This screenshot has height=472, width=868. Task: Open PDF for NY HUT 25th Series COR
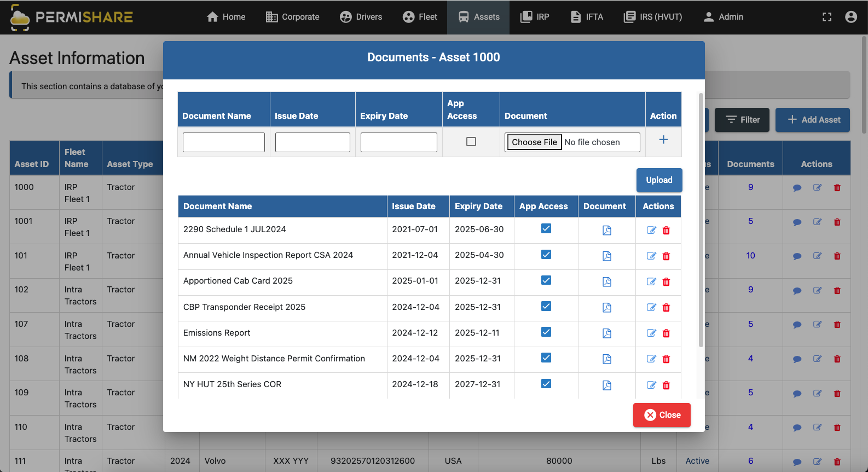(x=606, y=385)
